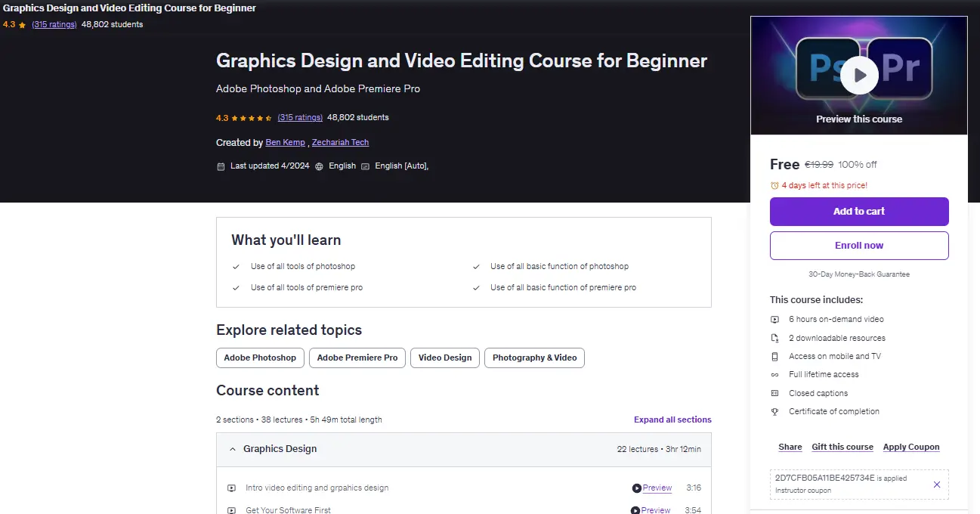Click the coupon code 2D7CFB05A11BE425734E text

[825, 478]
